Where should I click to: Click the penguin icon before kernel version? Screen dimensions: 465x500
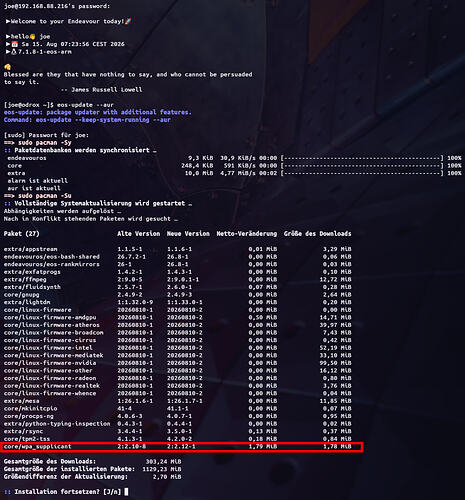click(14, 52)
